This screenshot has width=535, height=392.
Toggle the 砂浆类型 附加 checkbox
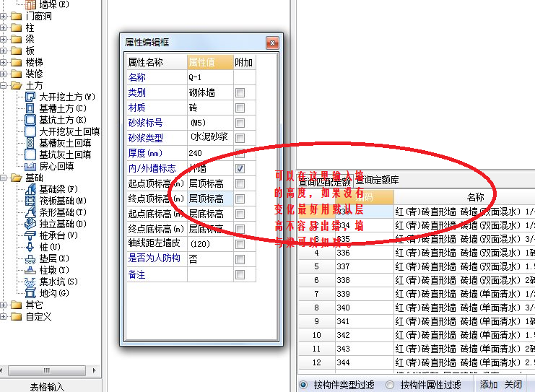point(240,138)
